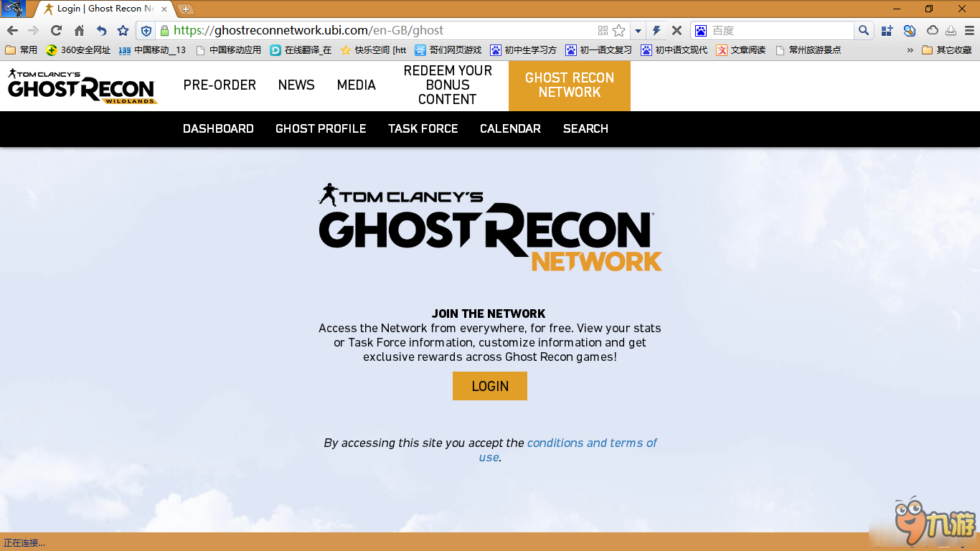The height and width of the screenshot is (551, 980).
Task: Open the PRE-ORDER menu item
Action: (220, 85)
